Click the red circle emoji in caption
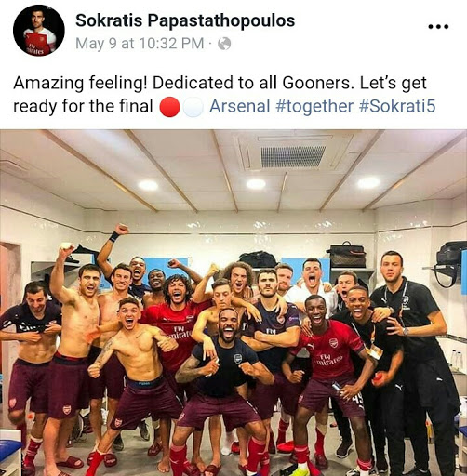Screen dimensions: 467x476 coord(169,107)
